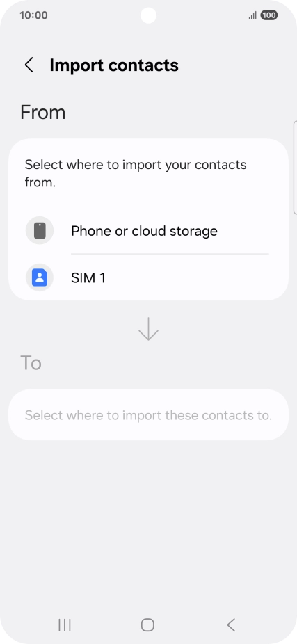Tap 'Select where to import your contacts from' text
Viewport: 297px width, 644px height.
136,173
